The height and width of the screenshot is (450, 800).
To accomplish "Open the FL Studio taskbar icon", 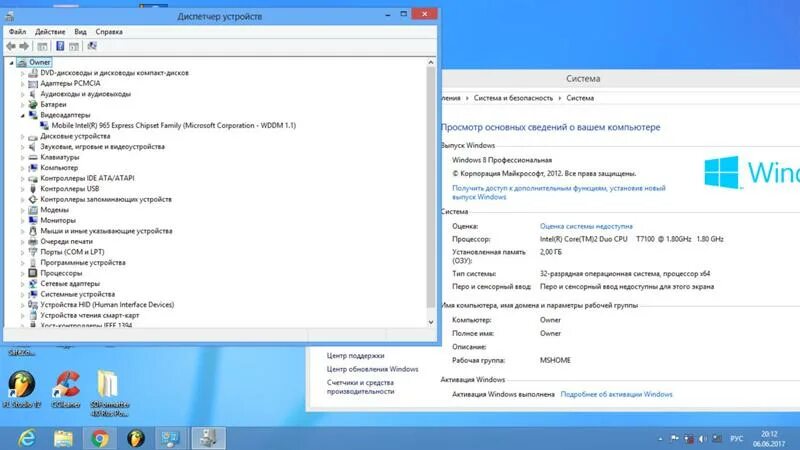I will pyautogui.click(x=136, y=438).
